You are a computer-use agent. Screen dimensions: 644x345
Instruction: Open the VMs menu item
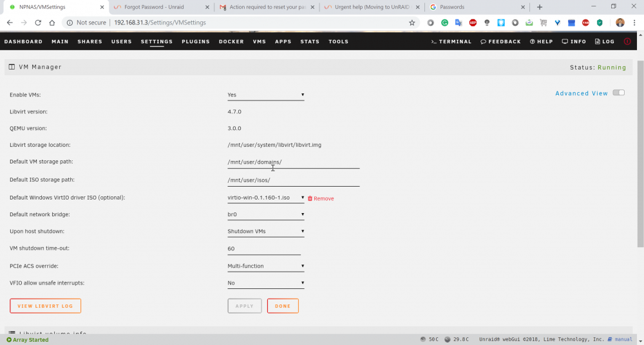[x=259, y=41]
